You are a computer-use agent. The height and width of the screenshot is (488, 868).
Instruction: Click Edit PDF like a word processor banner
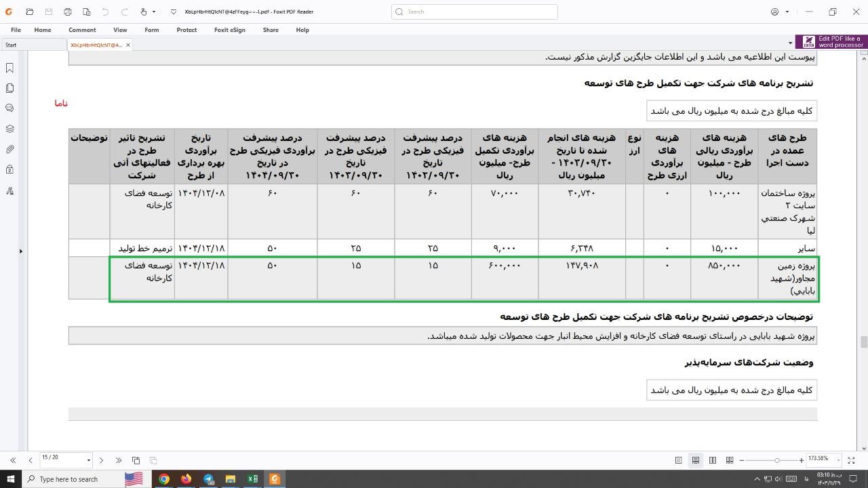point(831,42)
